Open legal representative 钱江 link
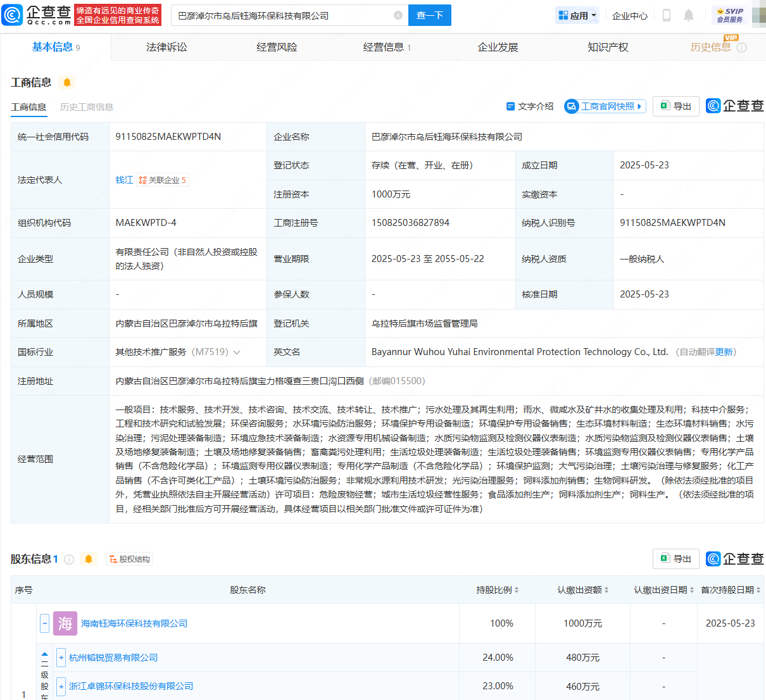 click(x=124, y=180)
